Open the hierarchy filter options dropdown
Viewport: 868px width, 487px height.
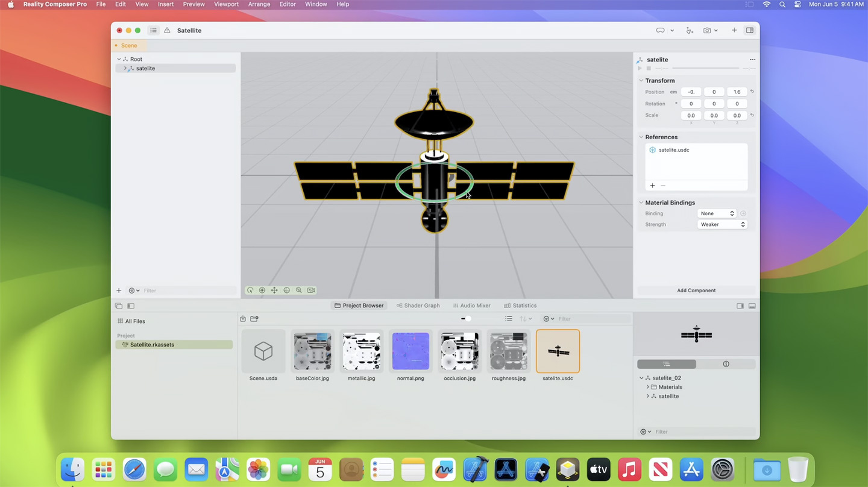[134, 291]
